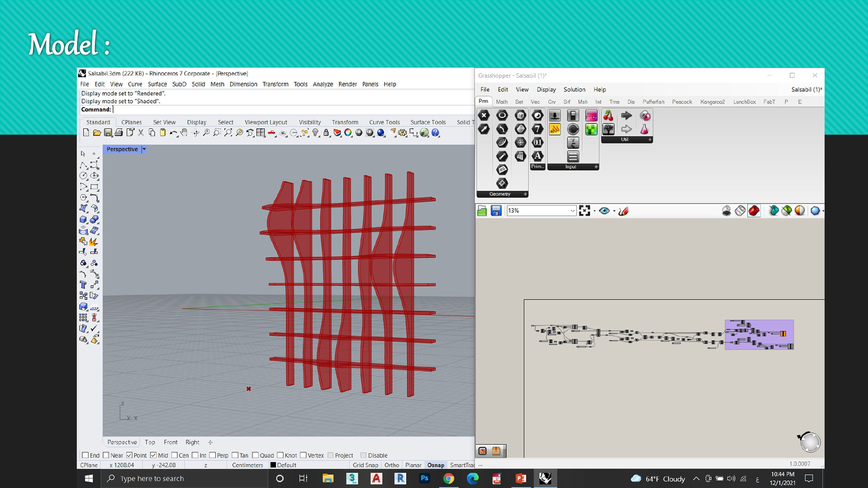Screen dimensions: 868x488
Task: Open the Save file icon in Rhino toolbar
Action: click(108, 132)
